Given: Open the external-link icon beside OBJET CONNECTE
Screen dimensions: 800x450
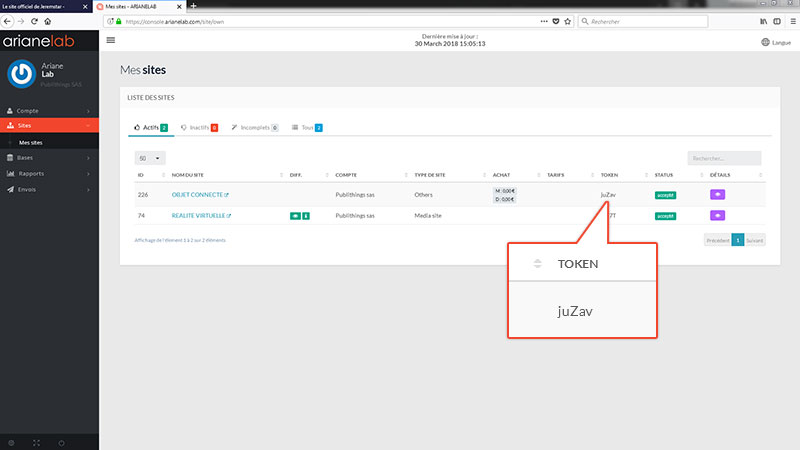Looking at the screenshot, I should (x=227, y=195).
